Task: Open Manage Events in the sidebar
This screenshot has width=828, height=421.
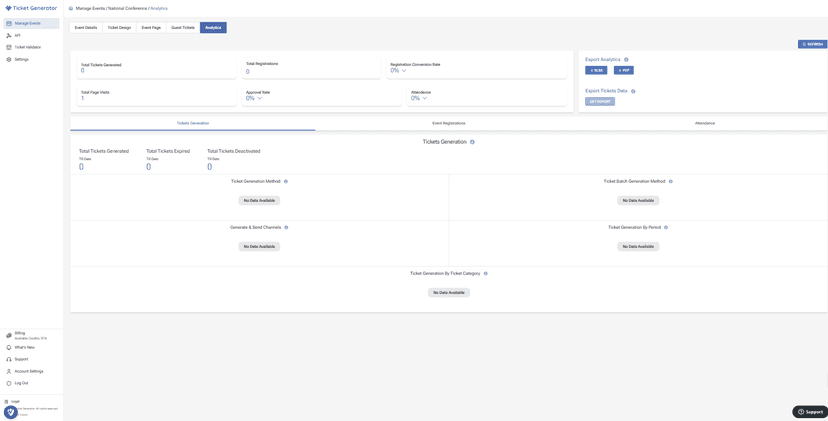Action: [x=31, y=23]
